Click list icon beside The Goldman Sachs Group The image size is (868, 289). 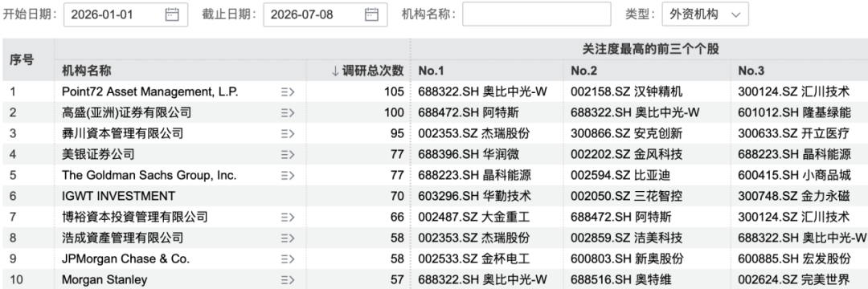(x=287, y=175)
